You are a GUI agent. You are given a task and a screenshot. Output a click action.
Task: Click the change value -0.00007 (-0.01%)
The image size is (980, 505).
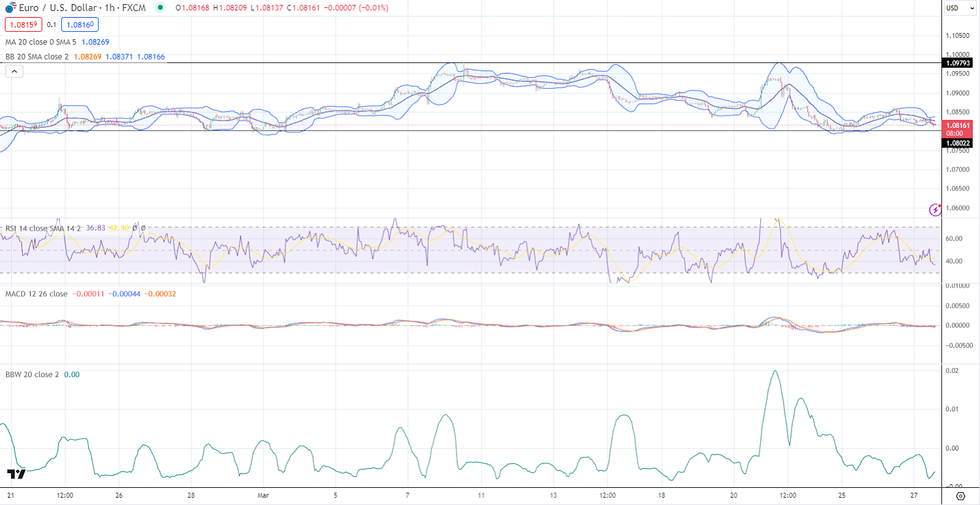pos(356,8)
